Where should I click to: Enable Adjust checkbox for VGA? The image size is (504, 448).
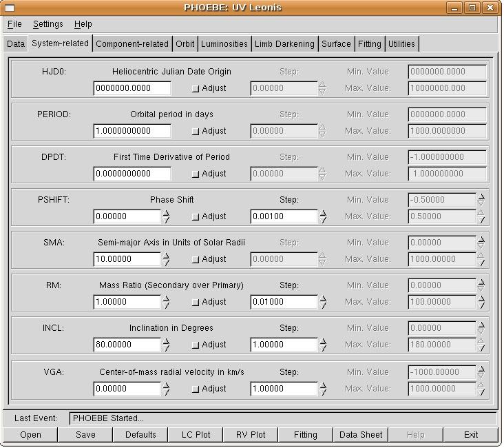(x=196, y=389)
